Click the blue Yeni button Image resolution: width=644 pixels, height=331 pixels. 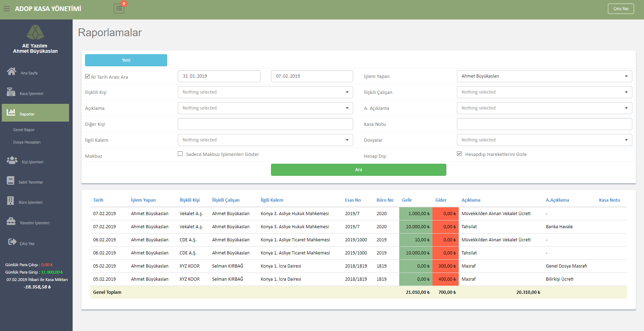tap(126, 60)
